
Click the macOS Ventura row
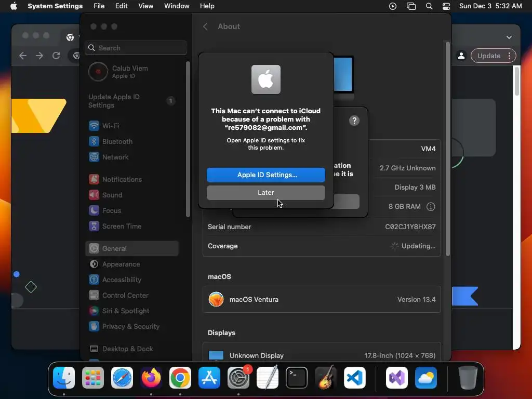click(322, 299)
